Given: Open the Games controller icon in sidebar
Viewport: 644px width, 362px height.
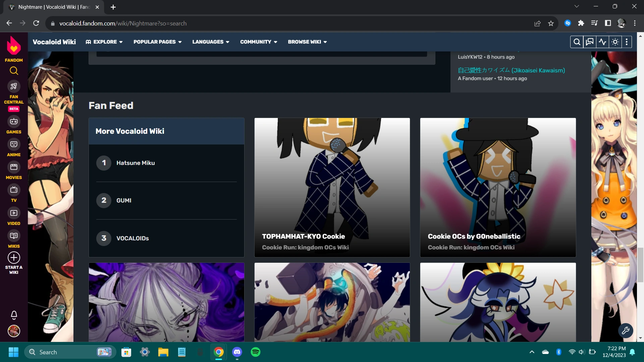Looking at the screenshot, I should click(14, 121).
